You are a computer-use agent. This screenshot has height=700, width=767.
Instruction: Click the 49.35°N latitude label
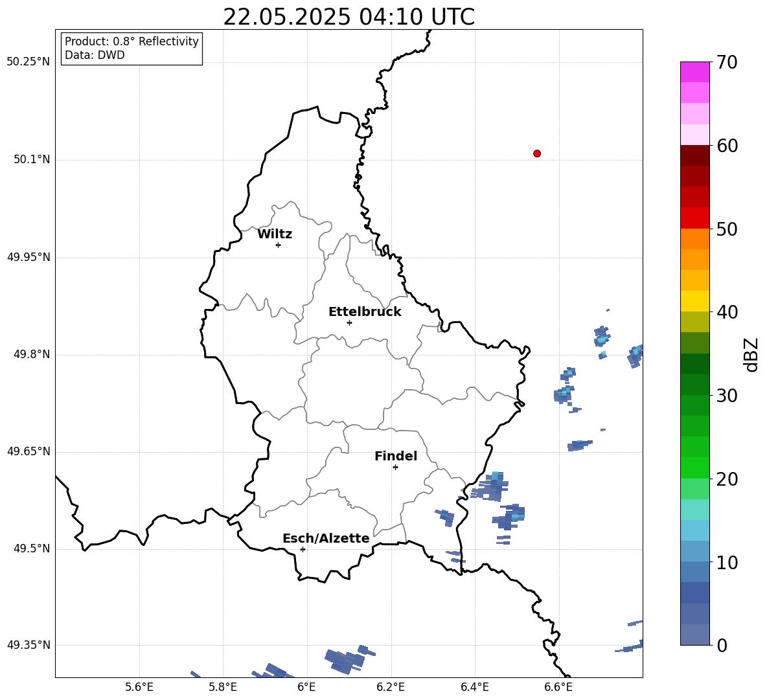click(29, 645)
